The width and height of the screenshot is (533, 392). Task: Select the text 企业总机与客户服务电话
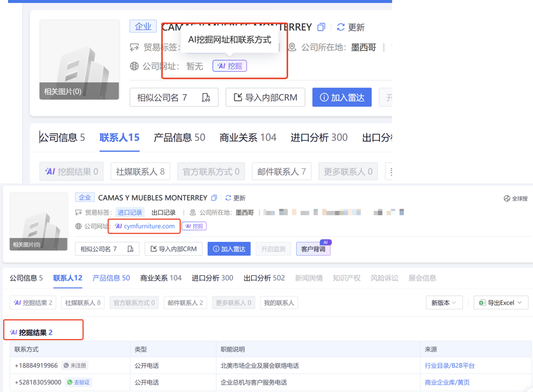(x=254, y=382)
